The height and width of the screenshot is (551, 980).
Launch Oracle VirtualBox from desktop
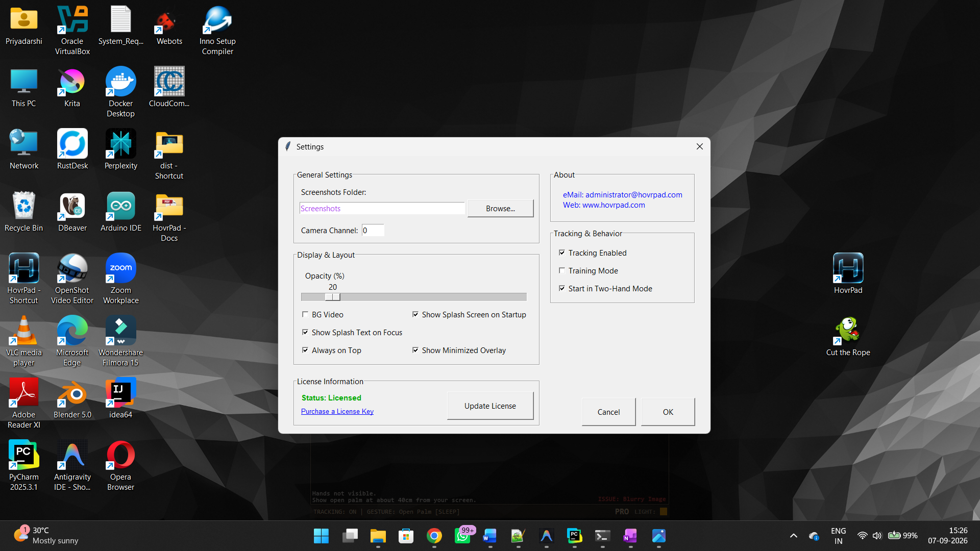pyautogui.click(x=72, y=30)
